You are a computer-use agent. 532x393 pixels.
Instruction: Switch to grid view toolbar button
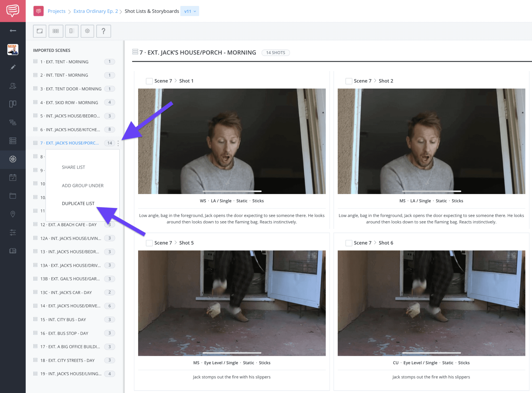tap(56, 31)
